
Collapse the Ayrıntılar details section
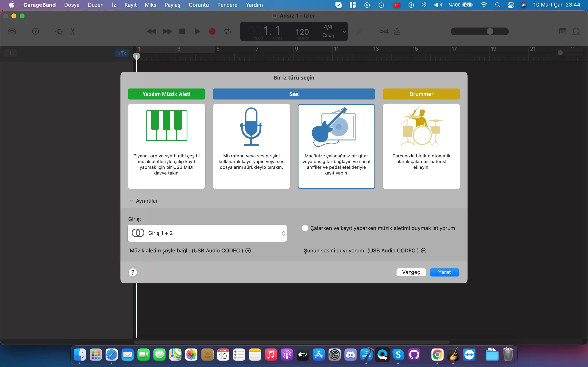point(131,201)
